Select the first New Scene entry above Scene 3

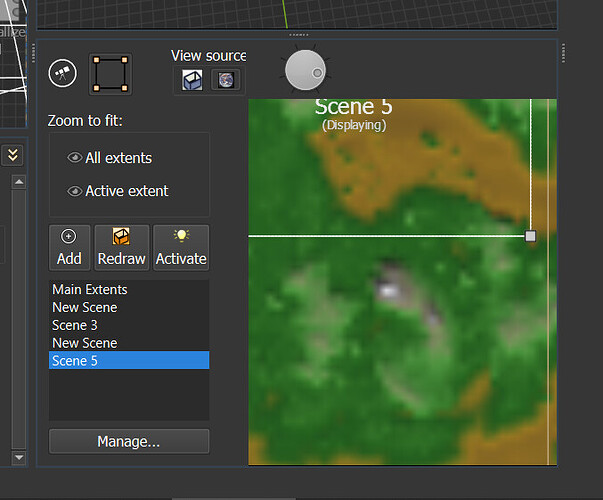pyautogui.click(x=129, y=307)
